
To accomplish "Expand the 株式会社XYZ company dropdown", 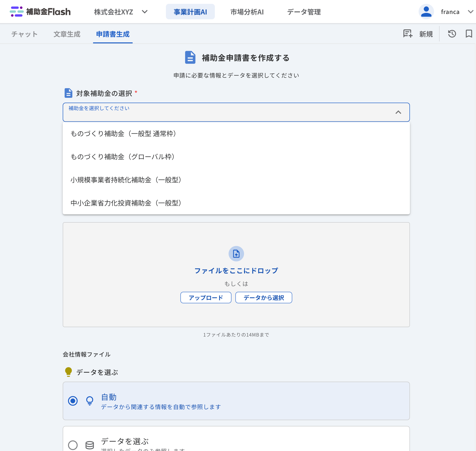I will tap(145, 12).
